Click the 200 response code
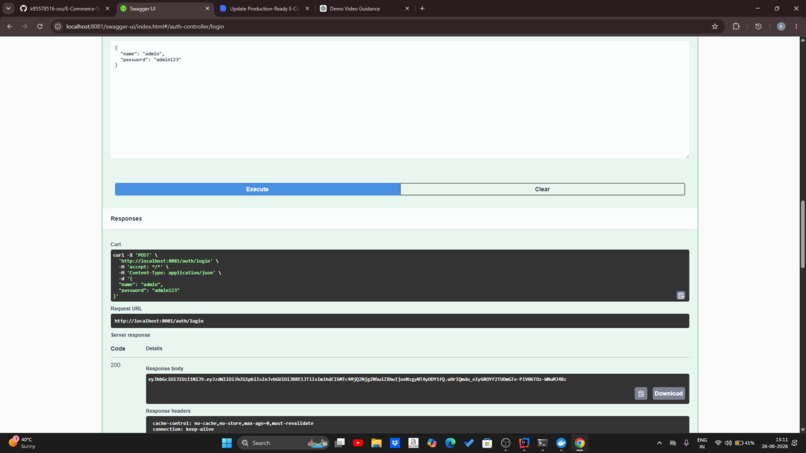Viewport: 806px width, 453px height. click(x=115, y=365)
